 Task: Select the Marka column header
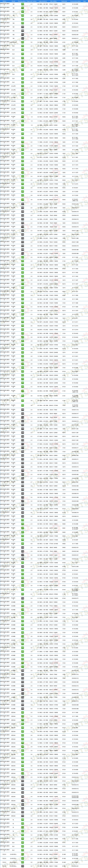(4, 1)
